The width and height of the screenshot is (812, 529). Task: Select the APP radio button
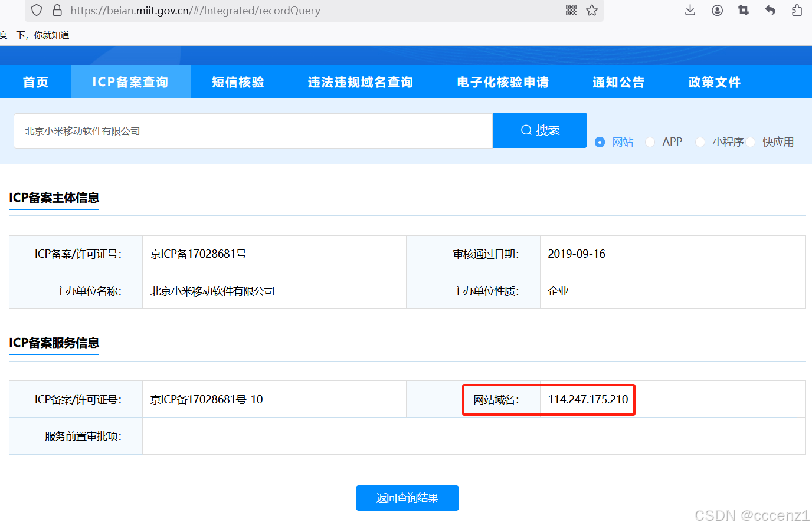tap(650, 142)
